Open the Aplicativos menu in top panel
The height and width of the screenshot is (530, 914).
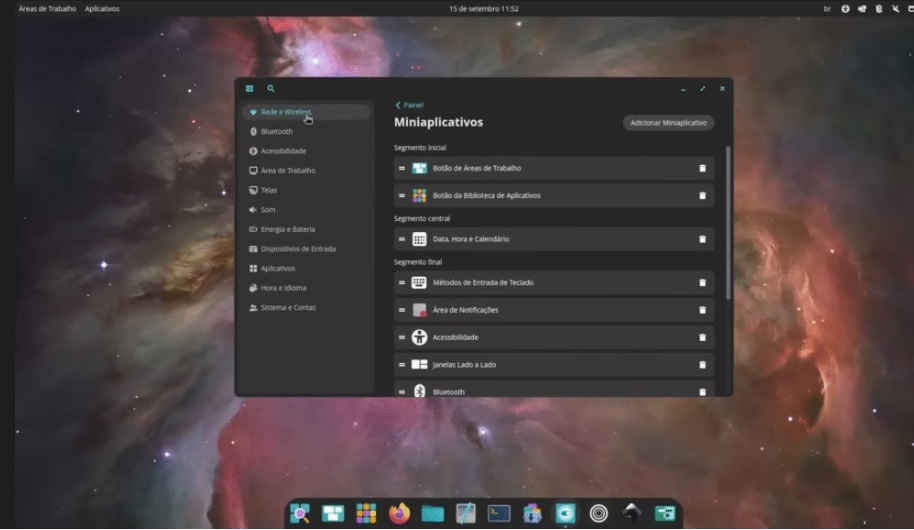point(102,9)
